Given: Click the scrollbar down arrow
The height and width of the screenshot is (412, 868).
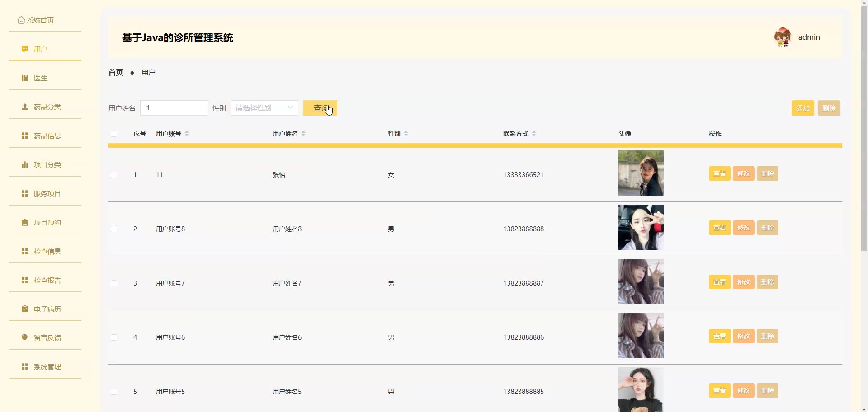Looking at the screenshot, I should 864,409.
